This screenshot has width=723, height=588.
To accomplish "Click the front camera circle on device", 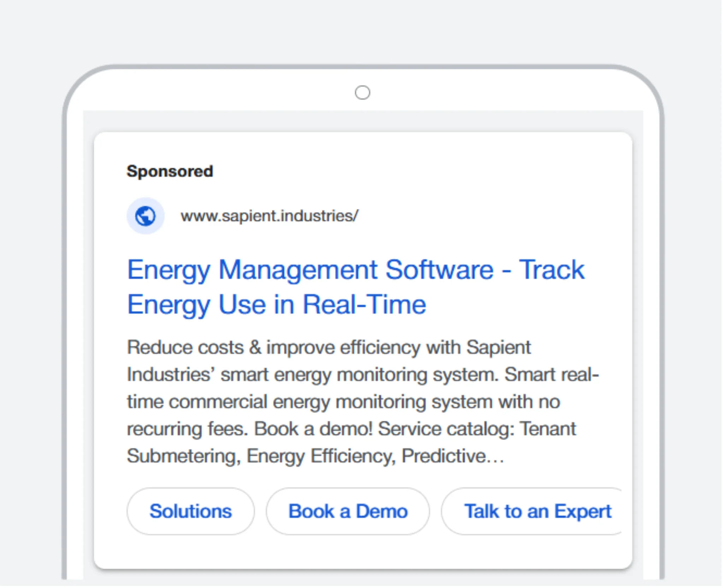I will click(x=362, y=93).
